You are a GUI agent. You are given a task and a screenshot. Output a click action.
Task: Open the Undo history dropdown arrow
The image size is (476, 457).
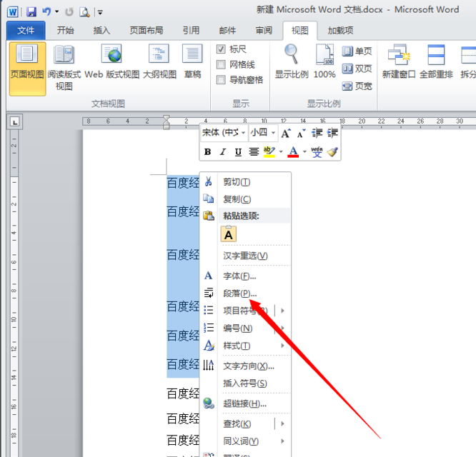(56, 12)
